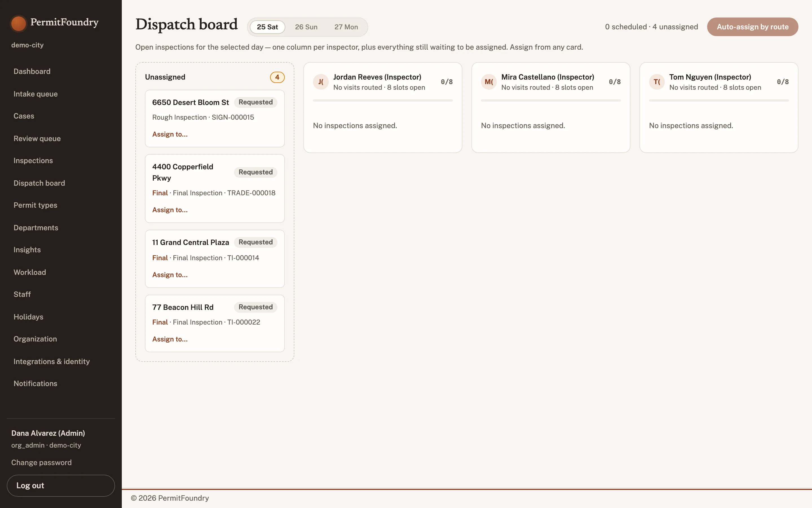The image size is (812, 508).
Task: Click the TI-000022 case reference line
Action: point(206,323)
